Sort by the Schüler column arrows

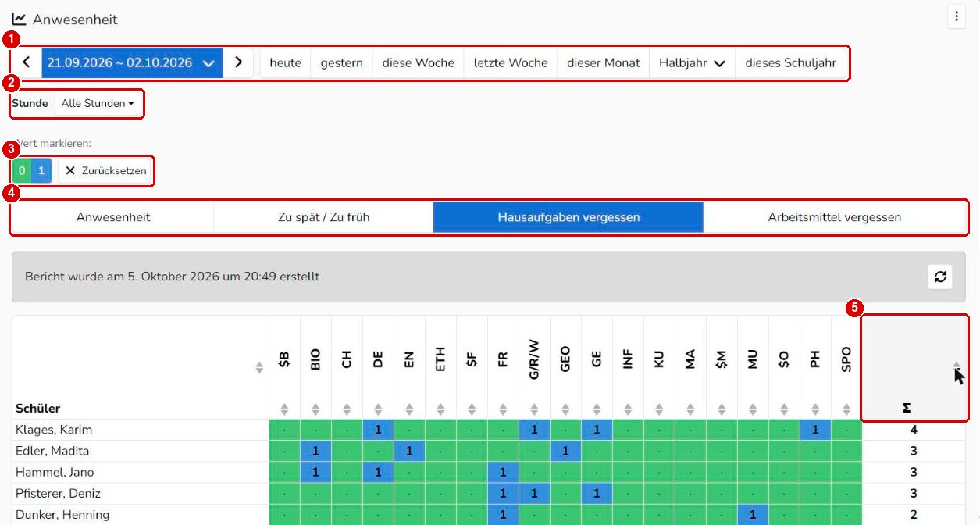260,367
